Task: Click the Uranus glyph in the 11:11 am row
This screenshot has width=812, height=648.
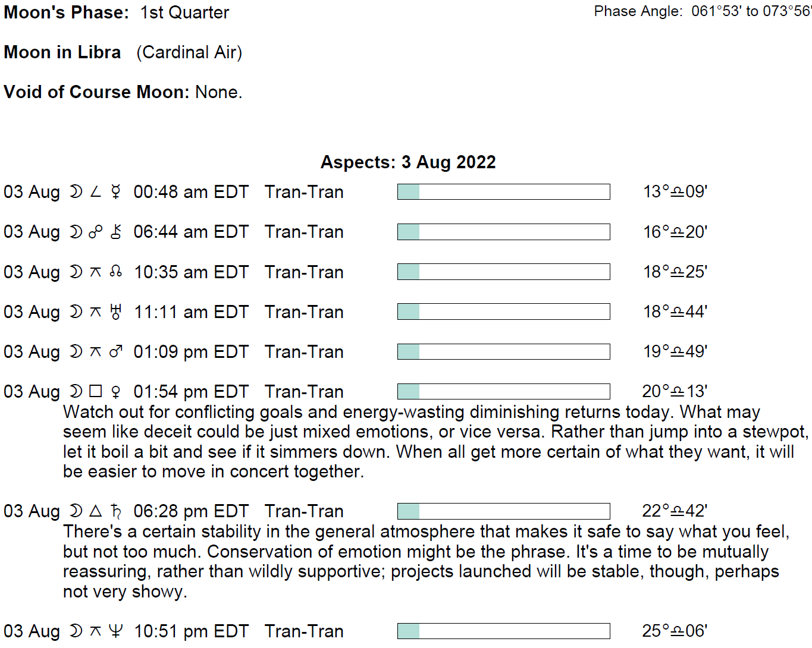Action: (116, 312)
